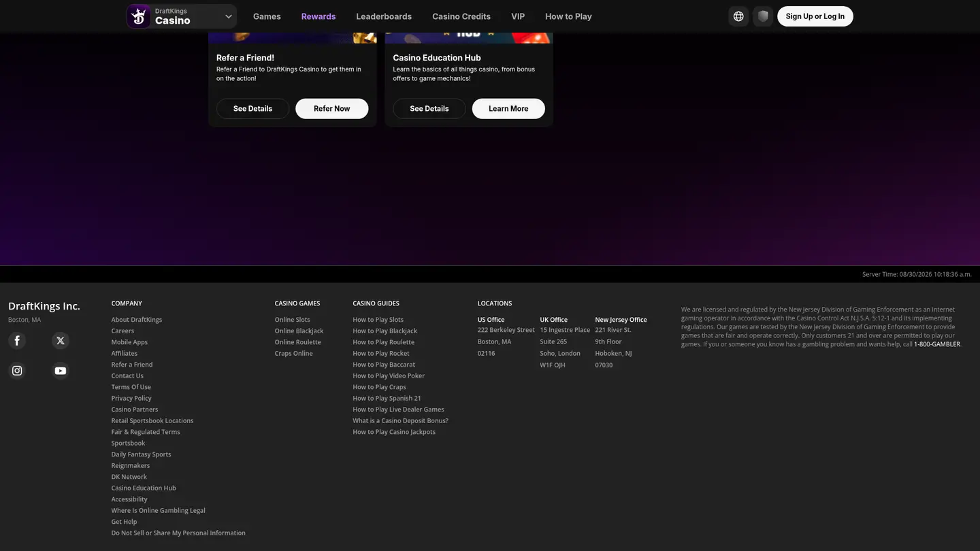The height and width of the screenshot is (551, 980).
Task: Open Casino Education Hub footer link
Action: pos(144,488)
